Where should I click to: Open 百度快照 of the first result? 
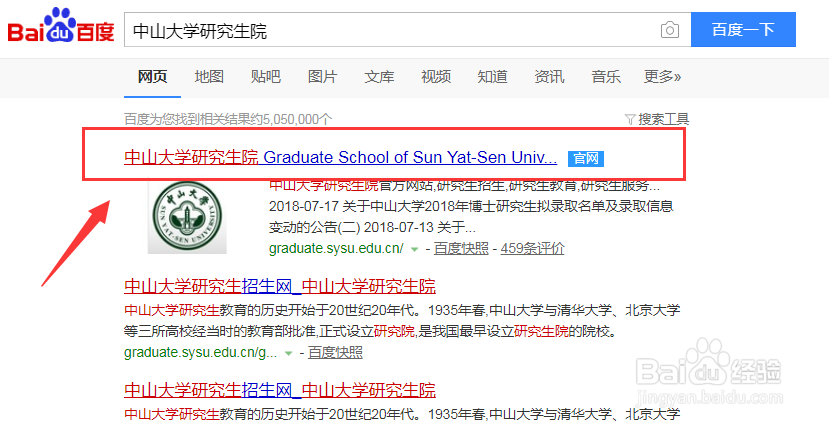[461, 248]
